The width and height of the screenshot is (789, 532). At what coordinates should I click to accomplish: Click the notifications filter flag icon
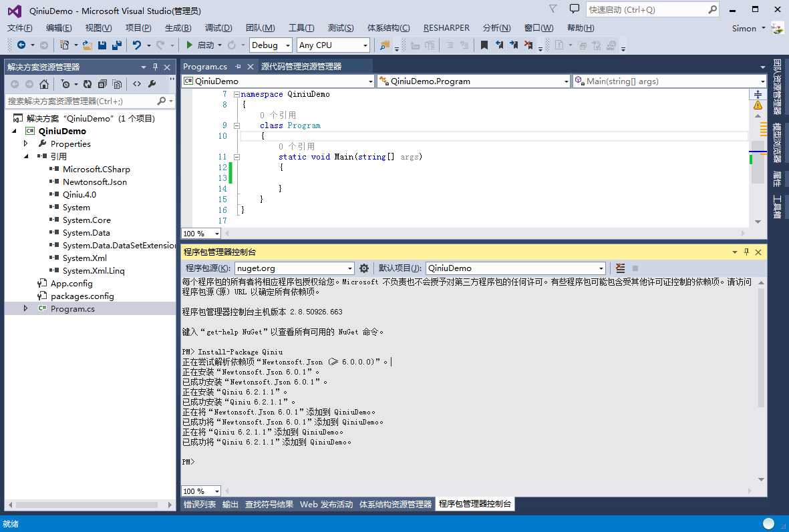pos(553,9)
